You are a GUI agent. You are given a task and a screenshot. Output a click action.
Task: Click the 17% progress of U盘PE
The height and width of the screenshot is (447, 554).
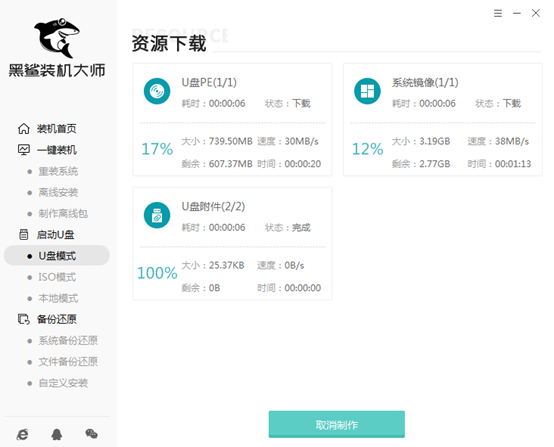point(157,149)
